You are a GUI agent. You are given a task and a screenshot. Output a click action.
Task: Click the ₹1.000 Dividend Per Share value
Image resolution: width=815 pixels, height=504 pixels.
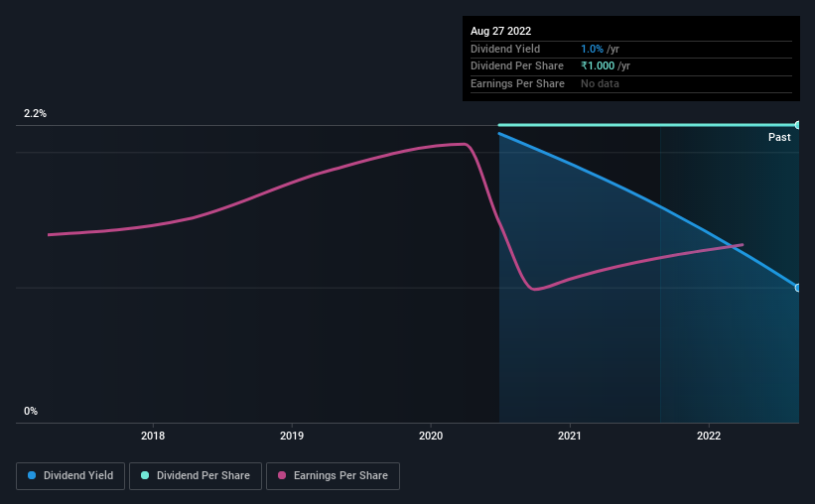[x=598, y=66]
